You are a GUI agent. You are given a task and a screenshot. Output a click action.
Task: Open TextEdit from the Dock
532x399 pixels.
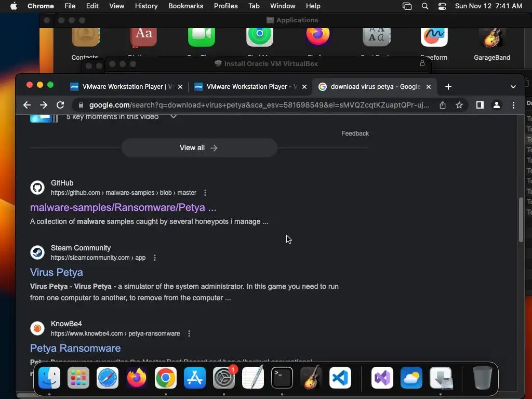253,378
